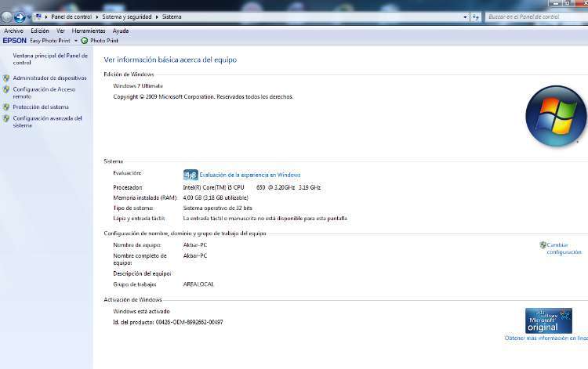Click product ID '00426-OEM-8992662-00497'
The height and width of the screenshot is (369, 588).
190,322
